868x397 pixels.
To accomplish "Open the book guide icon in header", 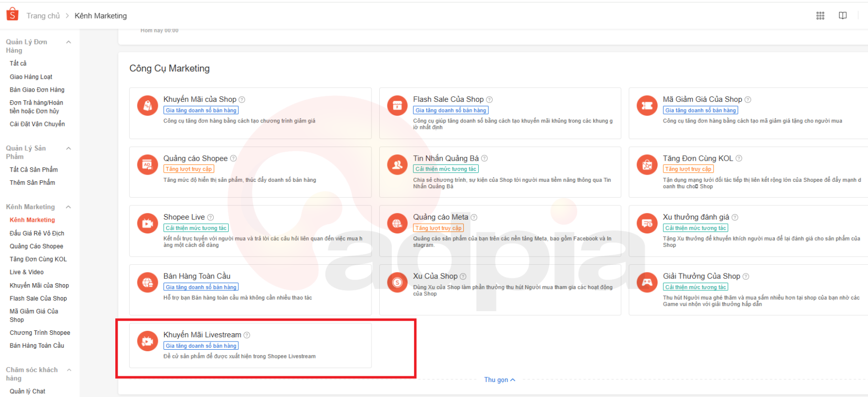I will tap(843, 15).
